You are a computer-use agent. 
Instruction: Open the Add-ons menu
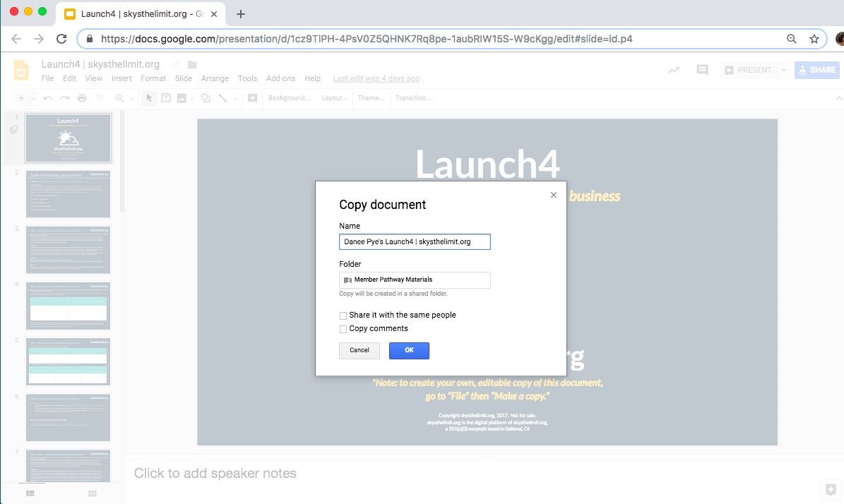pos(281,78)
